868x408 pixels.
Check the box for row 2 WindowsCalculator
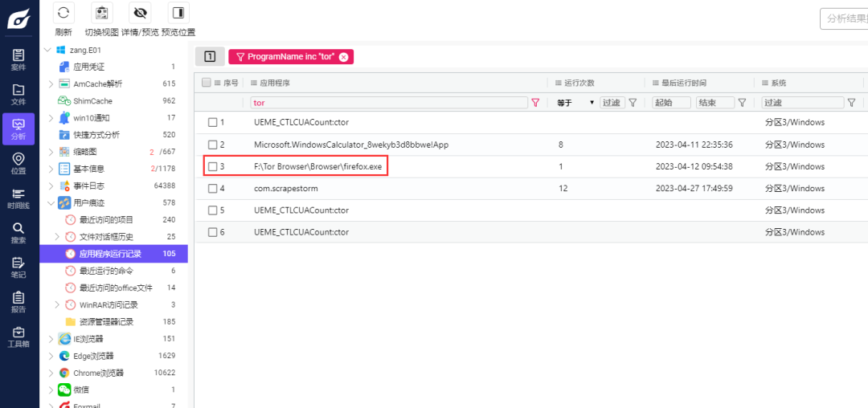[x=212, y=145]
